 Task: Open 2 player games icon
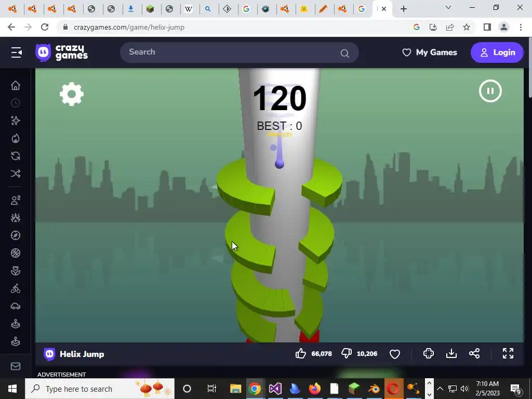(16, 200)
